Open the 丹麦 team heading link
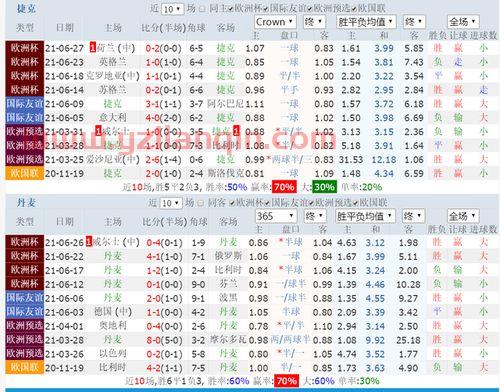The height and width of the screenshot is (392, 500). click(26, 203)
